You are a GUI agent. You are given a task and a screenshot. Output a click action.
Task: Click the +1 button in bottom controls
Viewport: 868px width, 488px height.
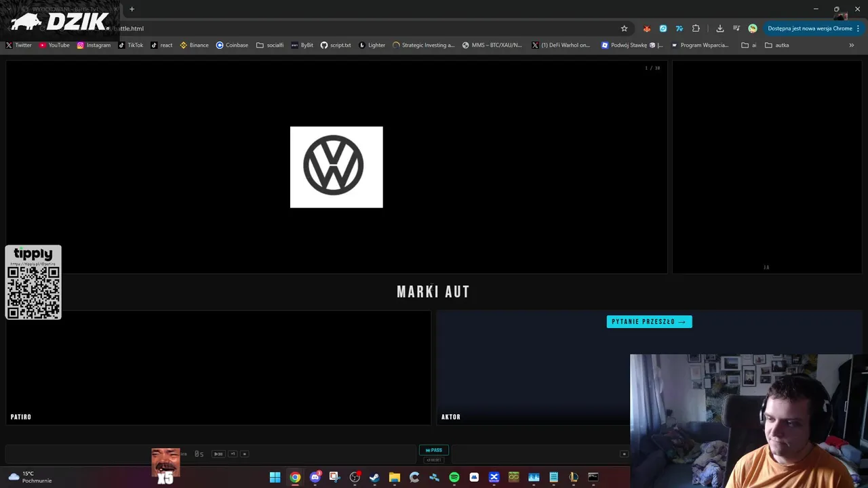point(233,454)
